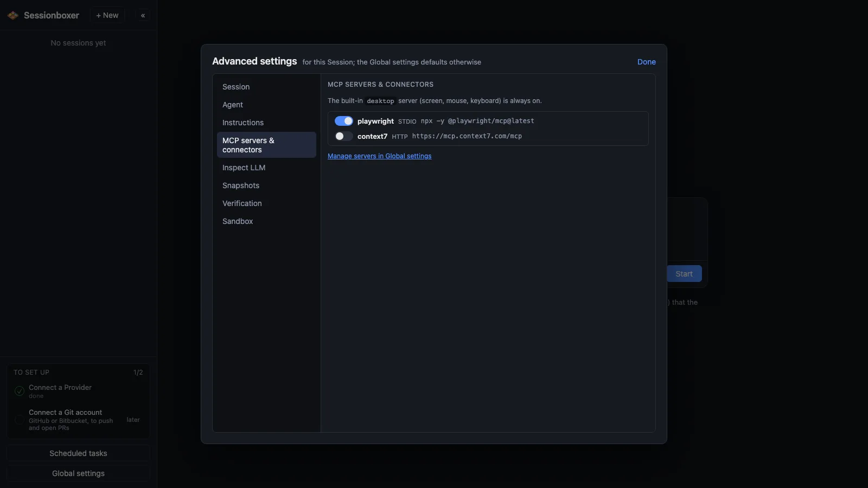Follow Manage servers in Global settings link
Screen dimensions: 868x488
tap(379, 156)
